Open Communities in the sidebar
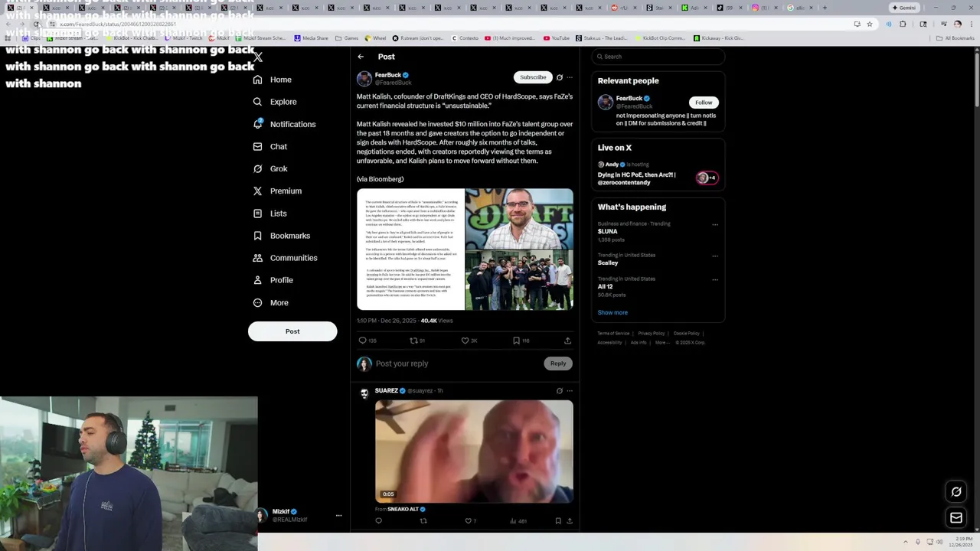This screenshot has width=980, height=551. click(x=285, y=258)
